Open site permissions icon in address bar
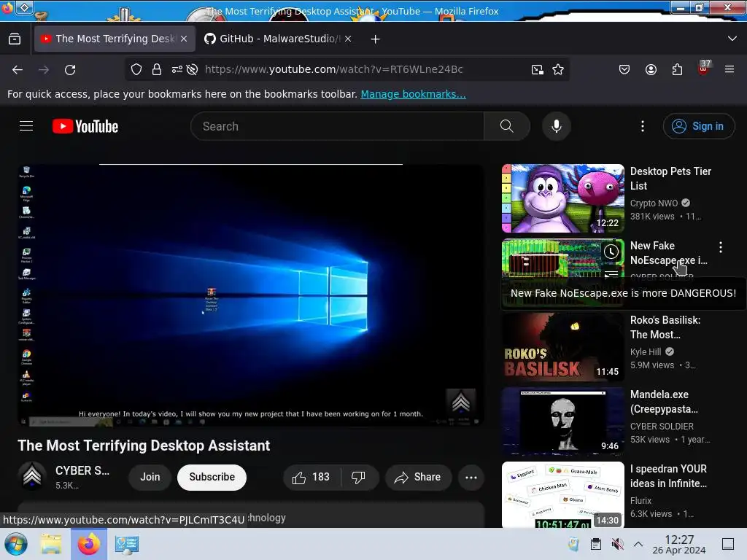This screenshot has width=747, height=560. 177,69
